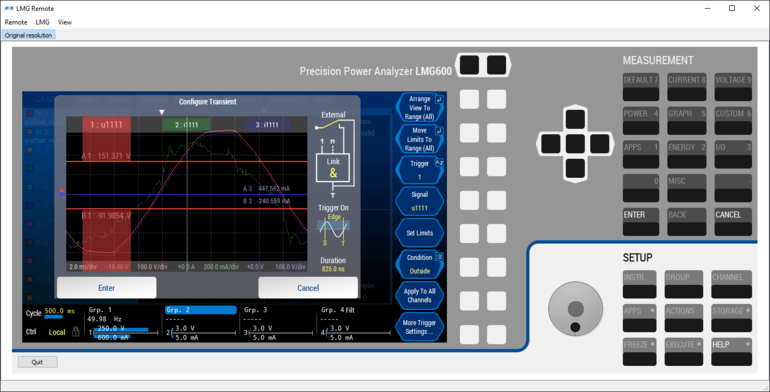Click the HELP hardware key
Viewport: 770px width, 392px height.
[731, 352]
